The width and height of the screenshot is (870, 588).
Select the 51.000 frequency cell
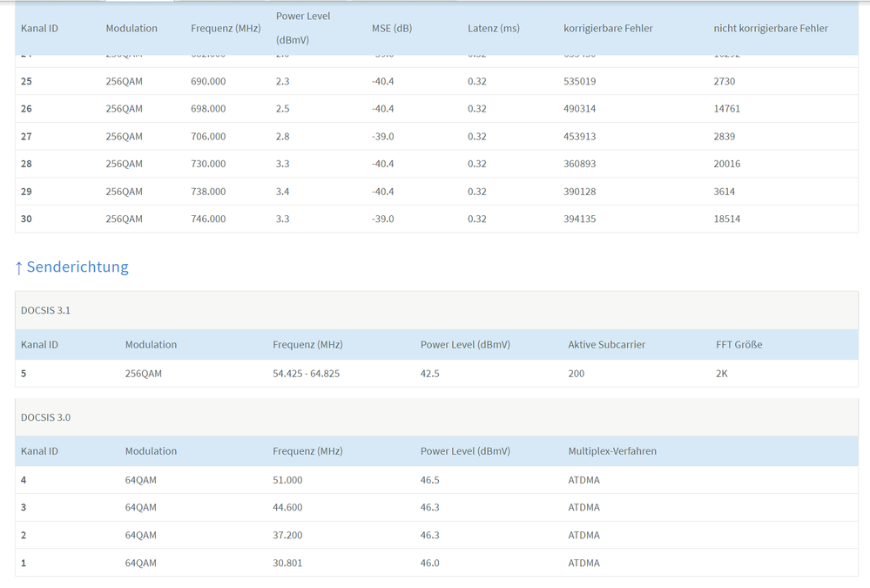[287, 480]
